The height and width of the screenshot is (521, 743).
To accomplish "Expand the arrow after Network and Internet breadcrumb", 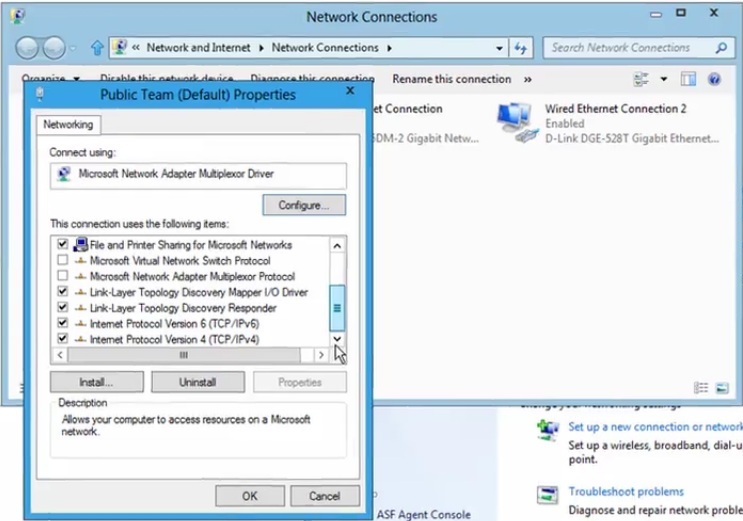I will click(261, 48).
